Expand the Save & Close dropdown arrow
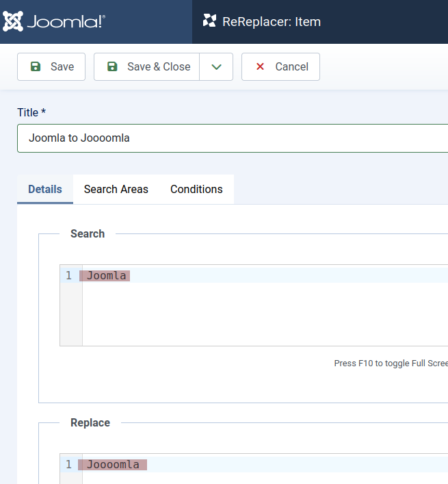This screenshot has width=448, height=484. (216, 66)
